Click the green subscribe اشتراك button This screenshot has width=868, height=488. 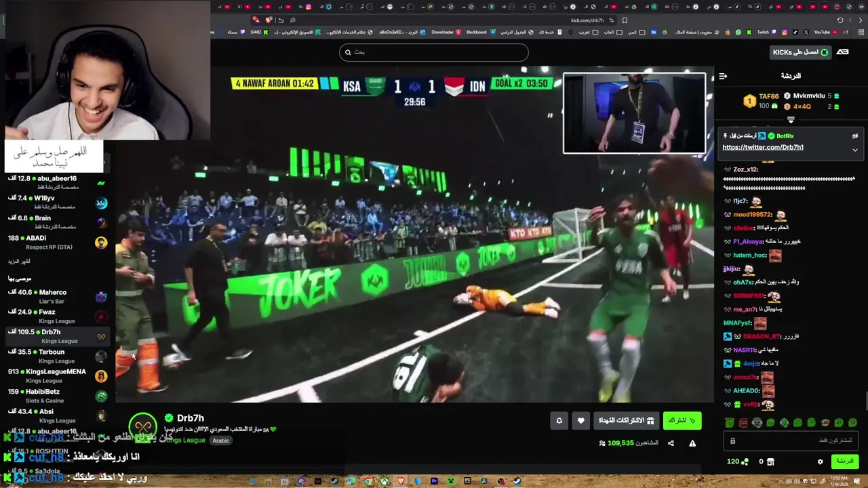[x=682, y=421]
